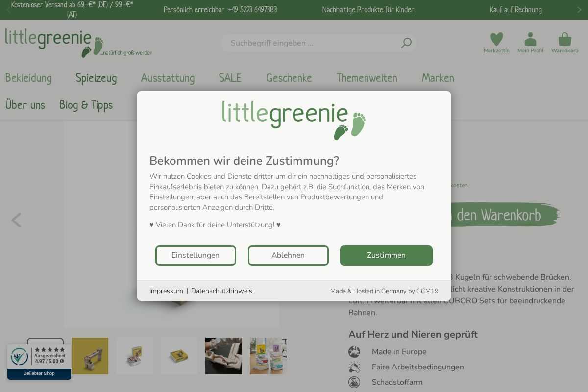Open the Warenkorb shopping bag icon
Image resolution: width=588 pixels, height=392 pixels.
[564, 39]
